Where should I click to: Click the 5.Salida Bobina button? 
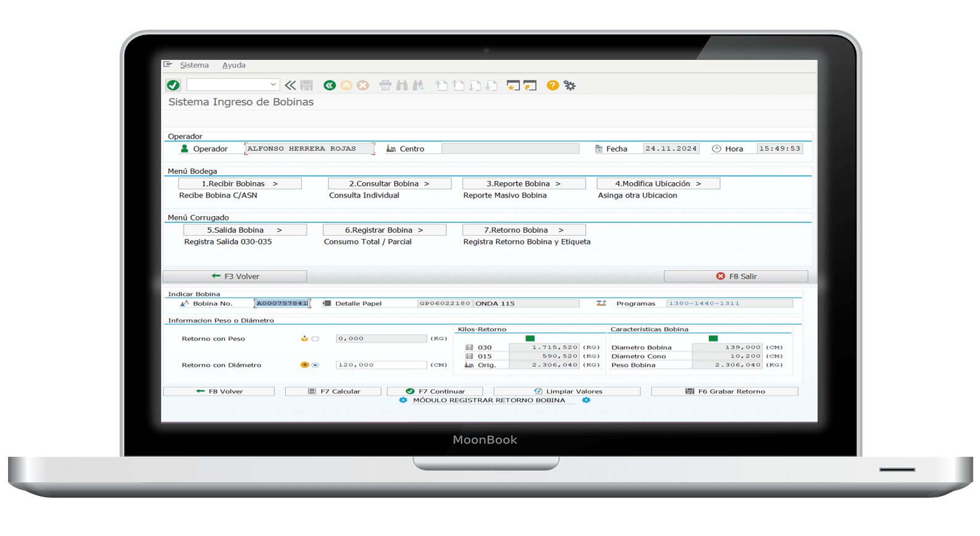(245, 230)
